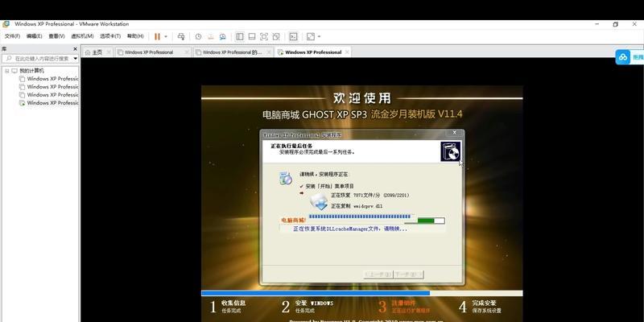Close the 'Windows XP Professional 的...' tab
This screenshot has height=322, width=644.
tap(269, 52)
